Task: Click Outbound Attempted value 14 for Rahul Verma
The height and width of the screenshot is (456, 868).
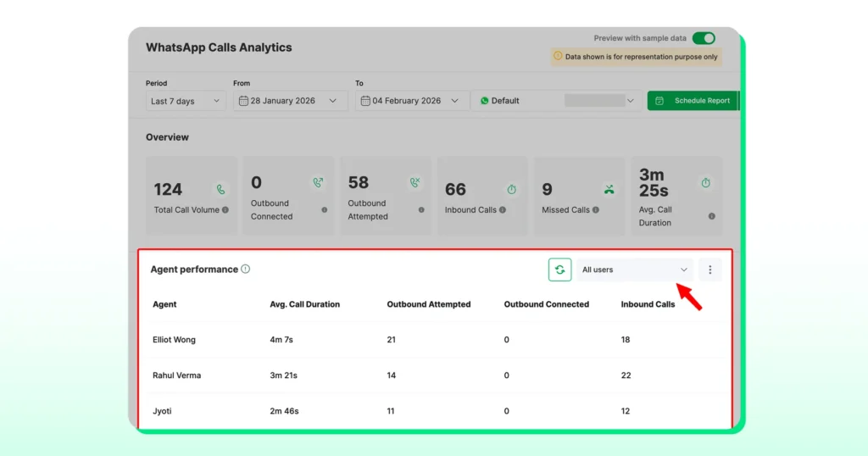Action: point(391,375)
